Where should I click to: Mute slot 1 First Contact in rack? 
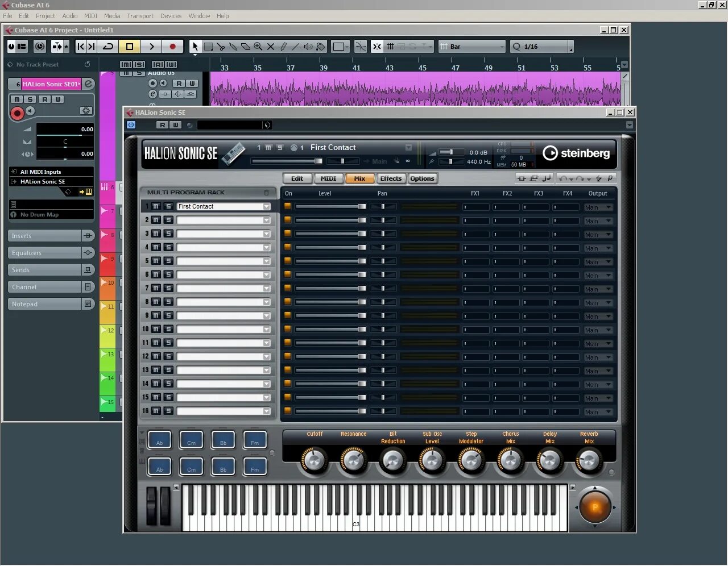(x=156, y=206)
